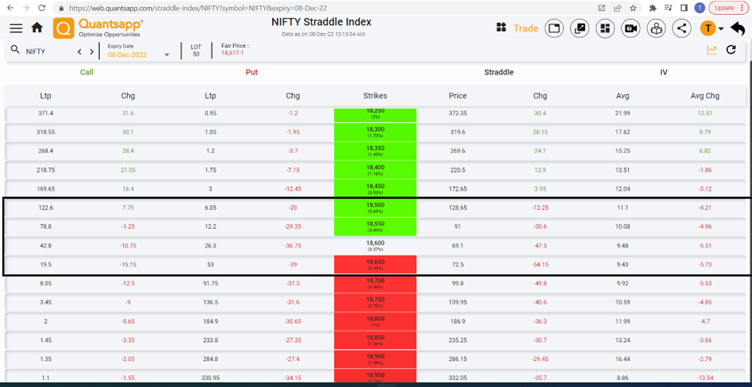Image resolution: width=752 pixels, height=387 pixels.
Task: Go to the previous symbol arrow
Action: click(80, 51)
